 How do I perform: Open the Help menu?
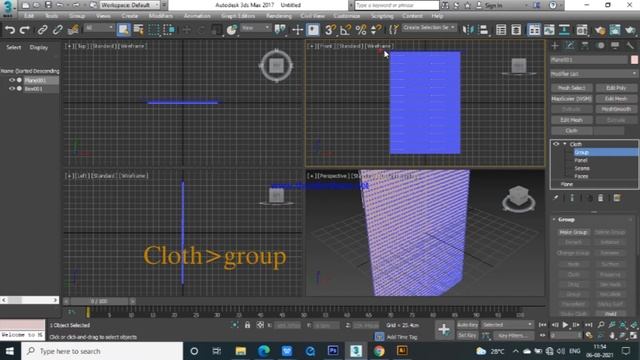[437, 16]
